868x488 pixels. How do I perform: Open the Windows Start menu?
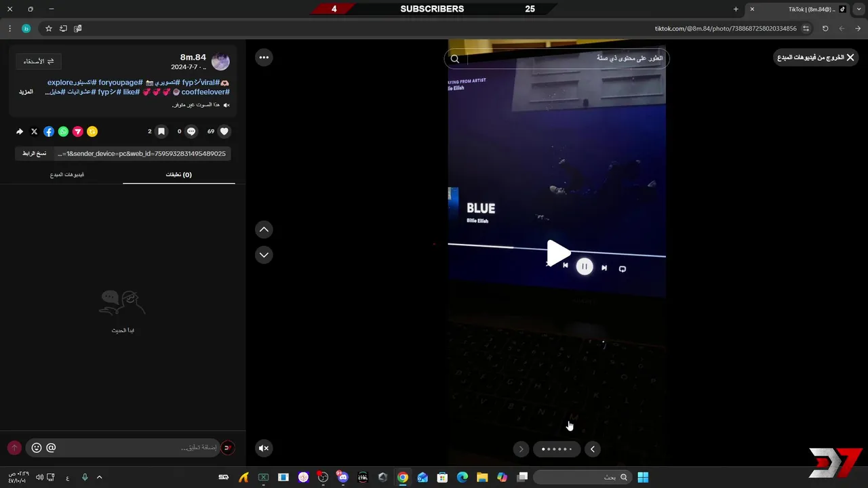click(x=643, y=477)
